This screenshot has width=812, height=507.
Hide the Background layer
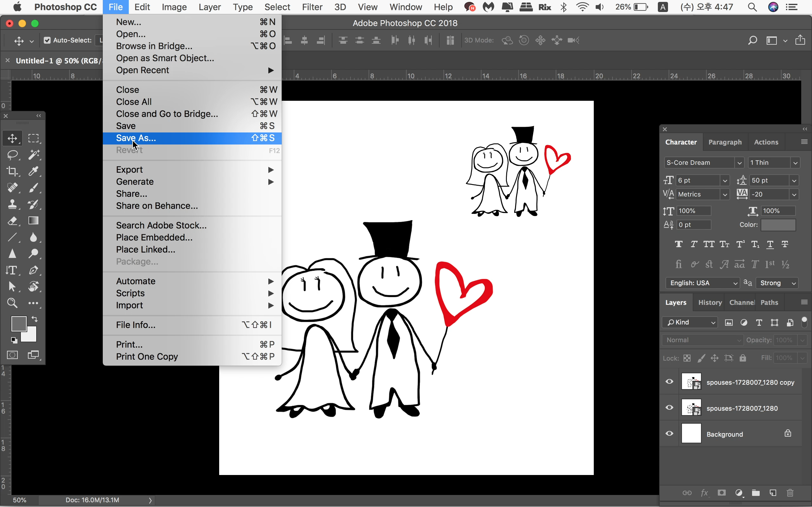[669, 433]
